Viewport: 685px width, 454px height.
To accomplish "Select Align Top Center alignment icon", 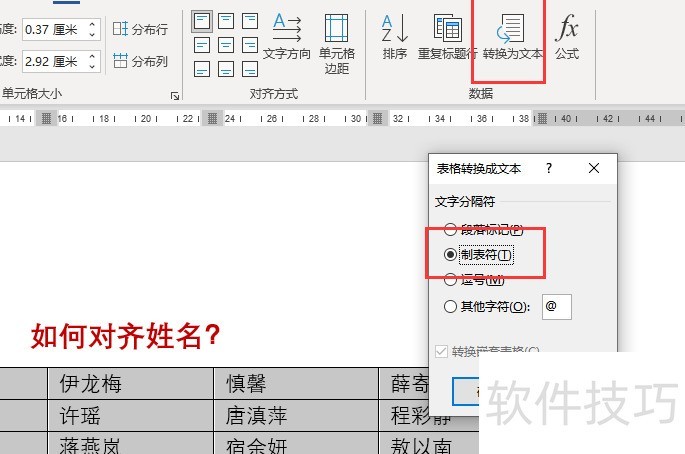I will click(226, 21).
